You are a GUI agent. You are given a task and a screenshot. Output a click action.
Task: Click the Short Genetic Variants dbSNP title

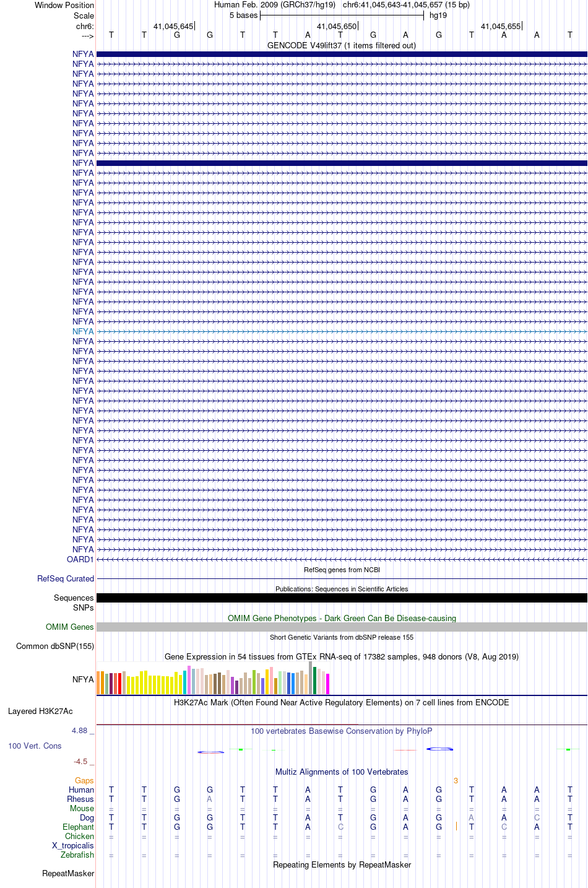click(342, 637)
